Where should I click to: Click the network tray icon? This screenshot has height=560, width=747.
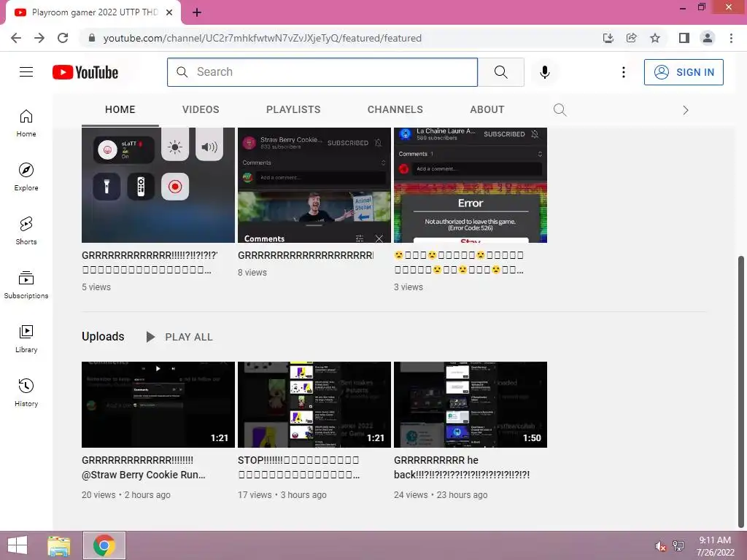(x=678, y=546)
